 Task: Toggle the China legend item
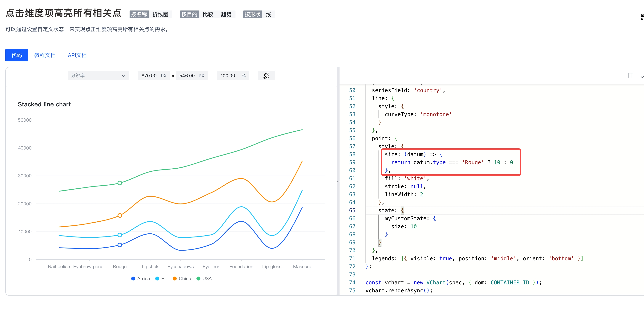[182, 278]
